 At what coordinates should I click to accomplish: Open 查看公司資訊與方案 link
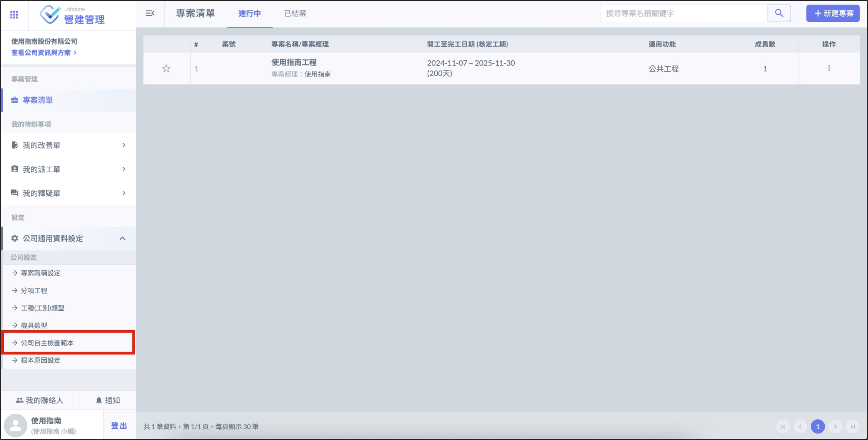[x=44, y=53]
